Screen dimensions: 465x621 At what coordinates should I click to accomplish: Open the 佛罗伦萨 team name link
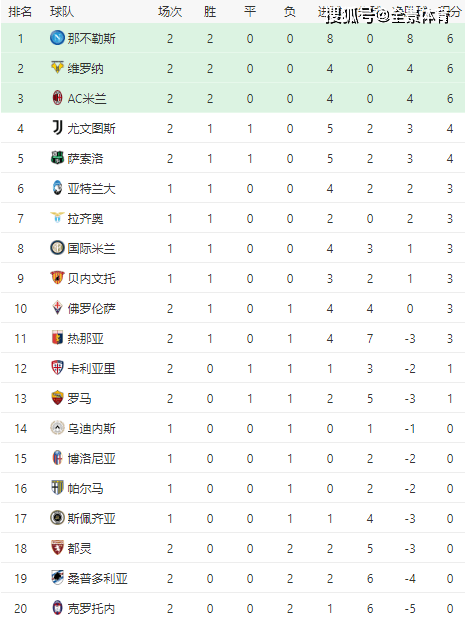[91, 309]
